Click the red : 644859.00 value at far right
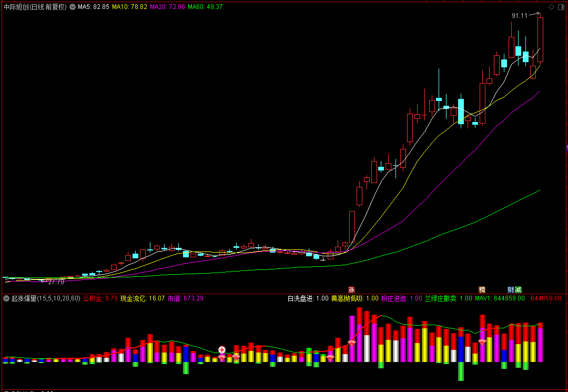The image size is (568, 392). point(544,298)
